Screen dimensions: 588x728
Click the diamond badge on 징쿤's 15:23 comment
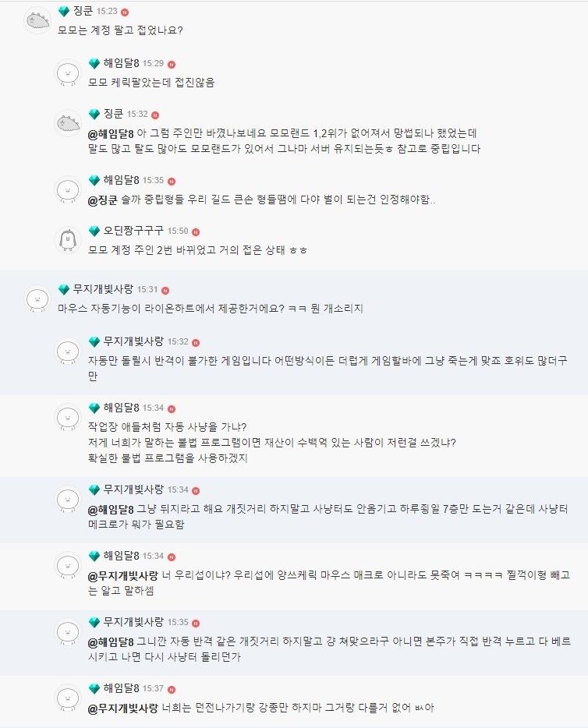64,12
